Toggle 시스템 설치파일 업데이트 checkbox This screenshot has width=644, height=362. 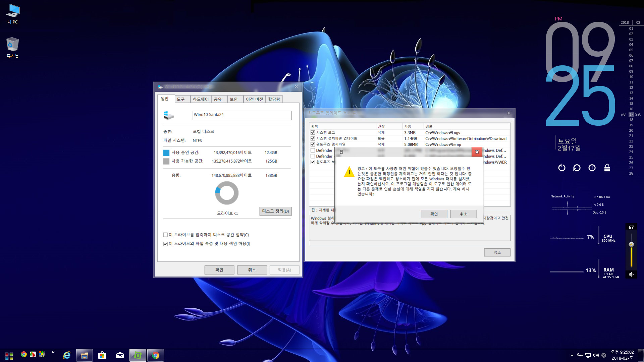pos(313,138)
